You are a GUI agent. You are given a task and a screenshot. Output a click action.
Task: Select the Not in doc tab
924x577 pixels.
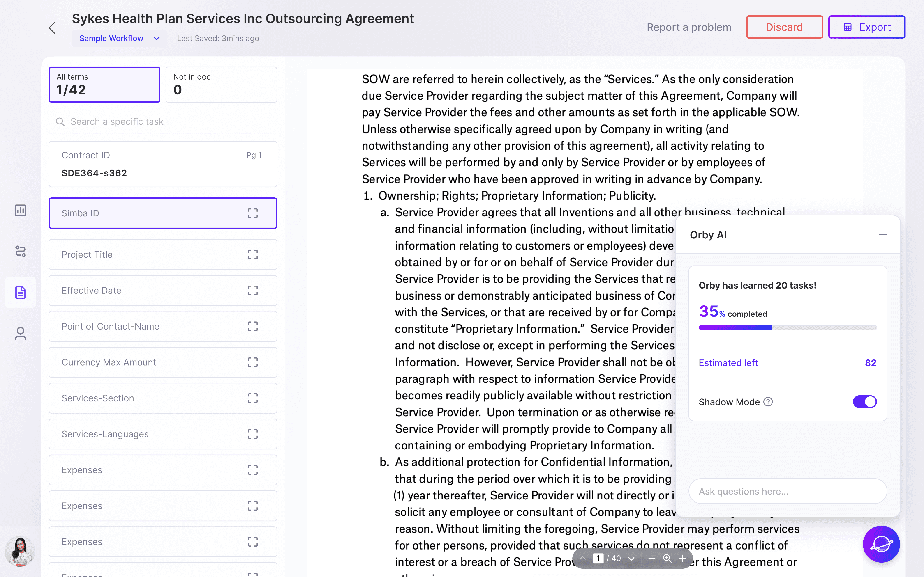tap(221, 84)
